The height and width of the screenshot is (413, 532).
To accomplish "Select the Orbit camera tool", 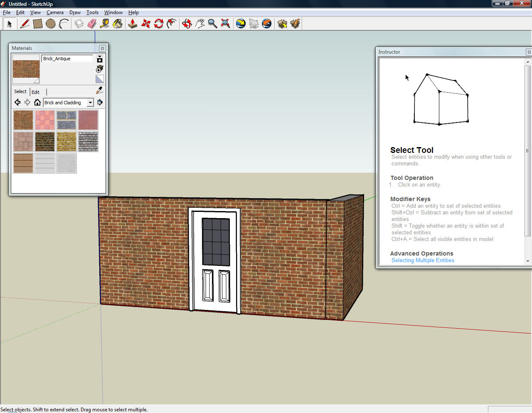I will (x=187, y=24).
